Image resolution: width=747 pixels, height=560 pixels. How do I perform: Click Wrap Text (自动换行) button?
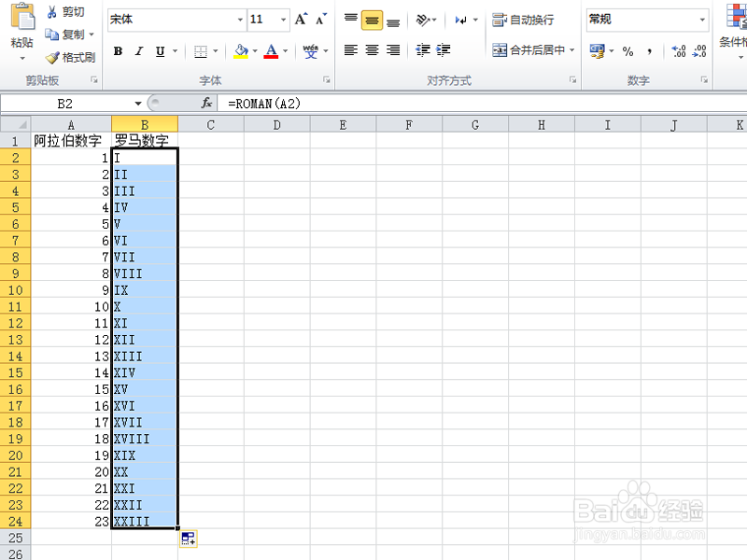523,20
